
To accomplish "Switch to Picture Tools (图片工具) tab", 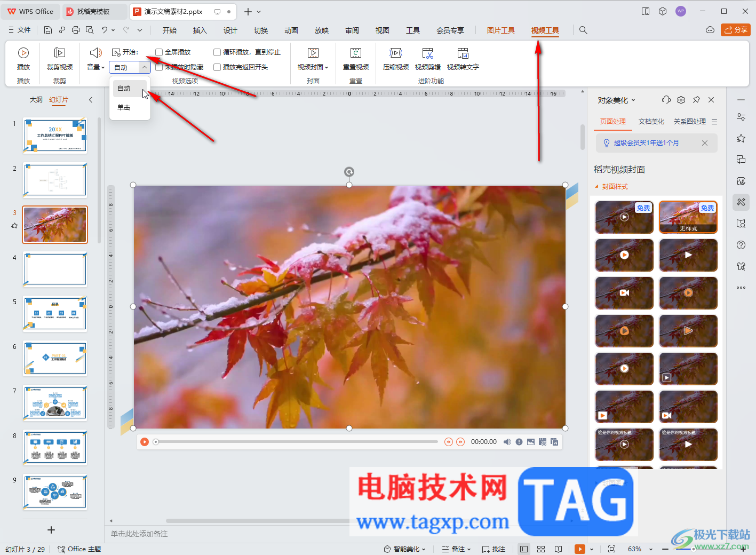I will click(501, 30).
